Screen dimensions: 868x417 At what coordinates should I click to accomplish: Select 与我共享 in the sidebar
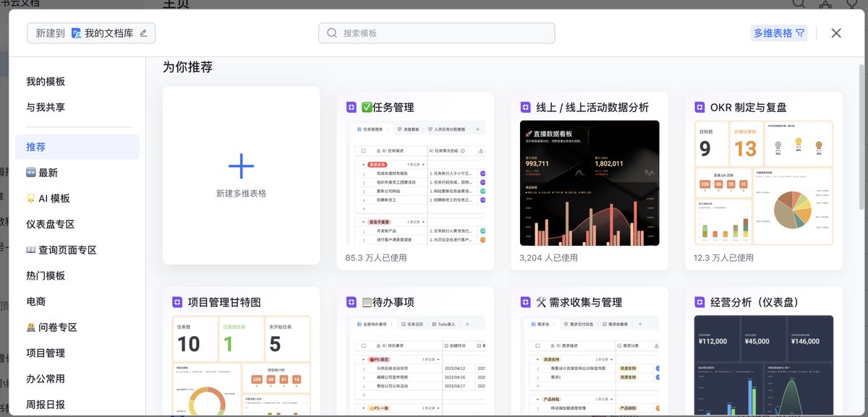(46, 108)
